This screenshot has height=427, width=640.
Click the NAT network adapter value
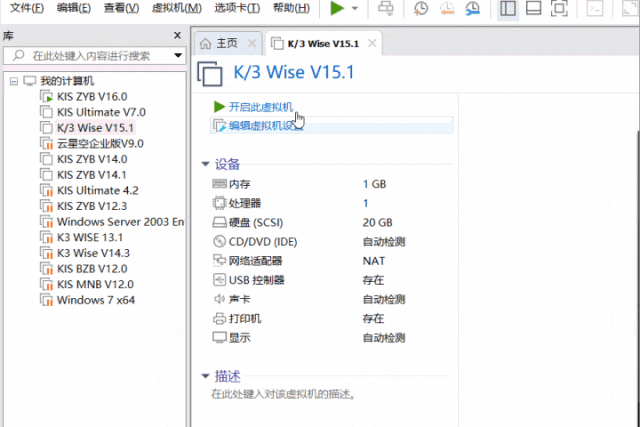pyautogui.click(x=373, y=261)
